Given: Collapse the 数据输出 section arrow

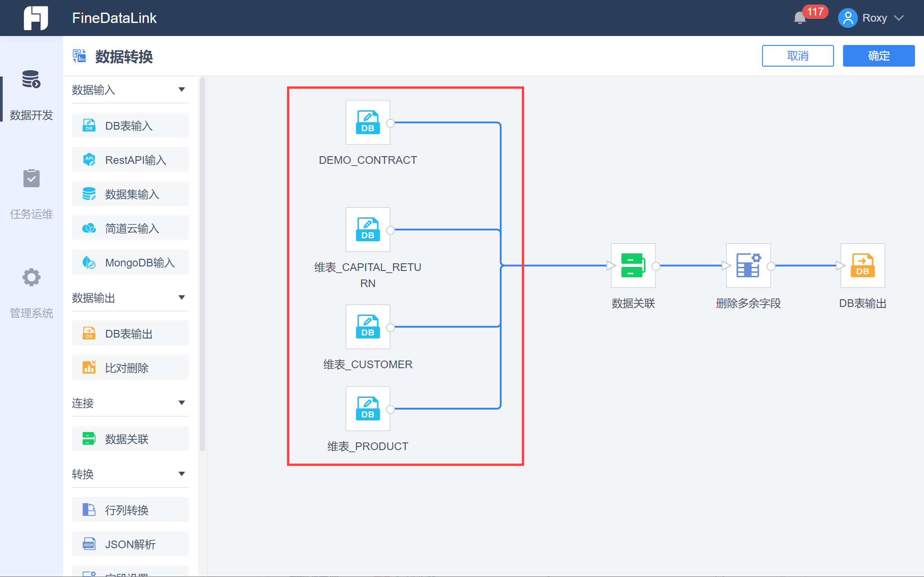Looking at the screenshot, I should [182, 298].
